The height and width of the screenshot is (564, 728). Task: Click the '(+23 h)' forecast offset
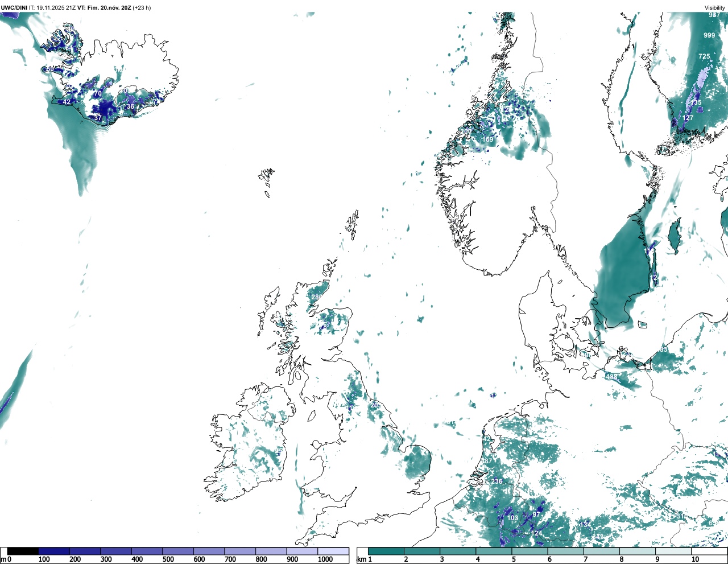[142, 8]
